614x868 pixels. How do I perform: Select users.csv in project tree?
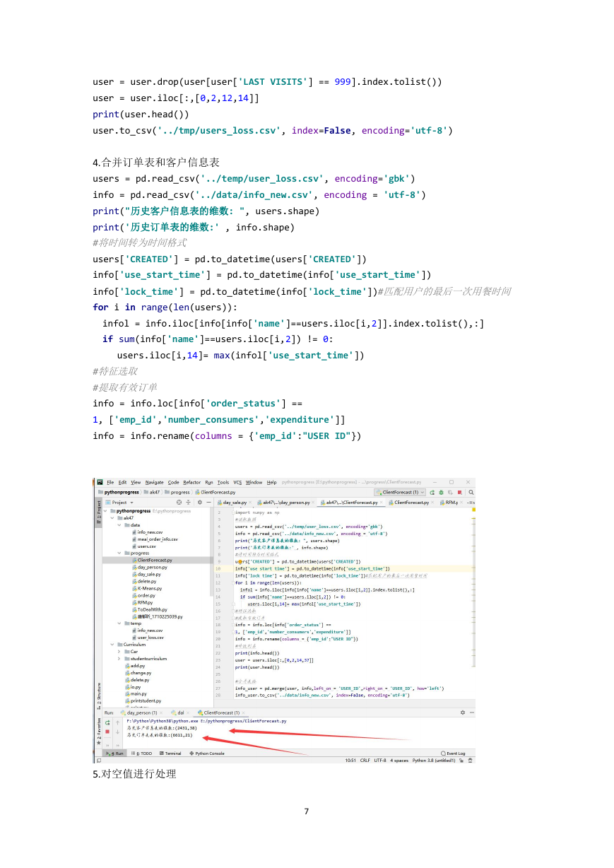[x=143, y=546]
